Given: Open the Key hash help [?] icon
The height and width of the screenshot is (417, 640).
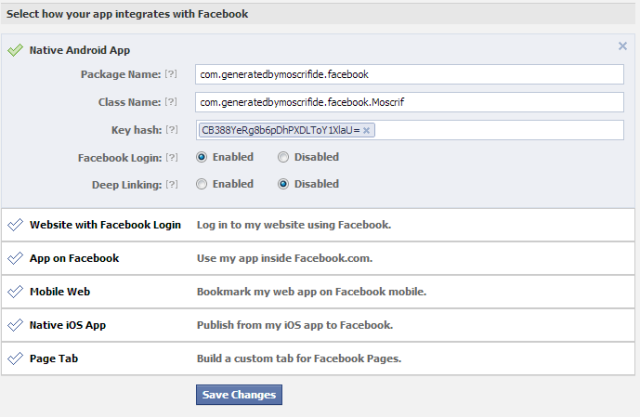Looking at the screenshot, I should [172, 130].
